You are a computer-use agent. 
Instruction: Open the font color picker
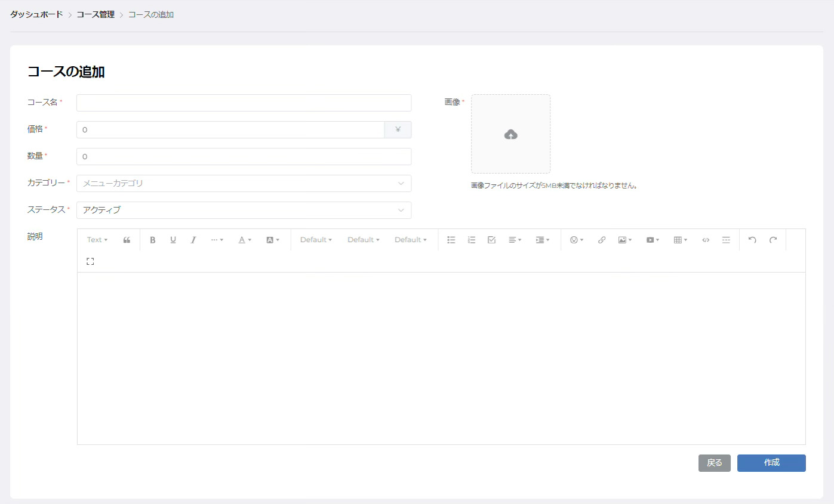(245, 240)
